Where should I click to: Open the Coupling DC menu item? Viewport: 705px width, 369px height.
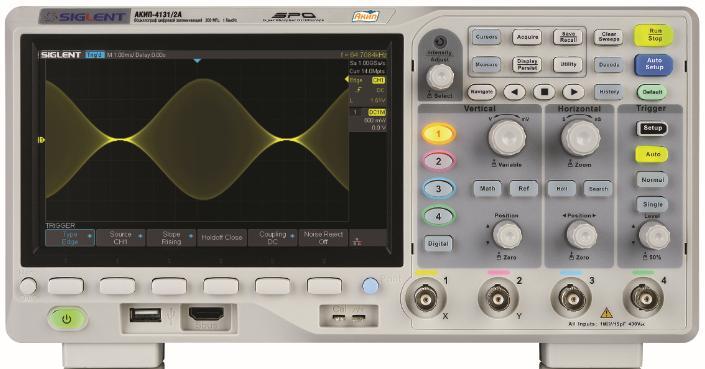[272, 238]
